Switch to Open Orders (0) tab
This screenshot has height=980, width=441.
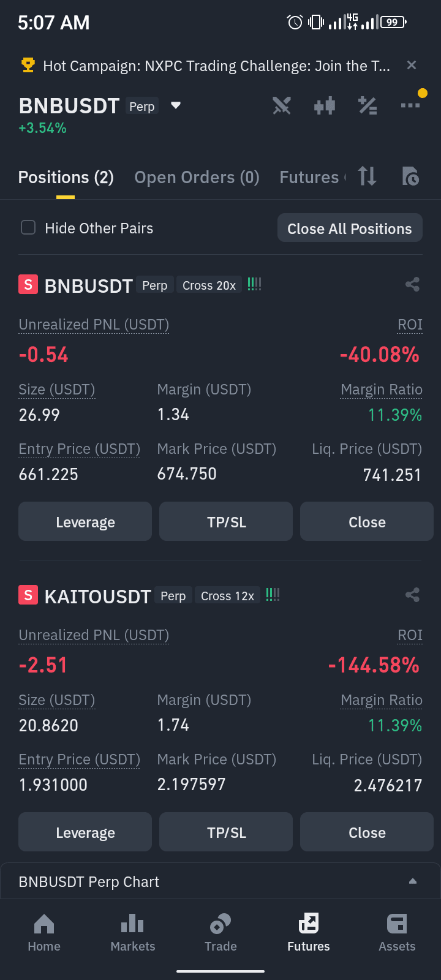tap(197, 178)
